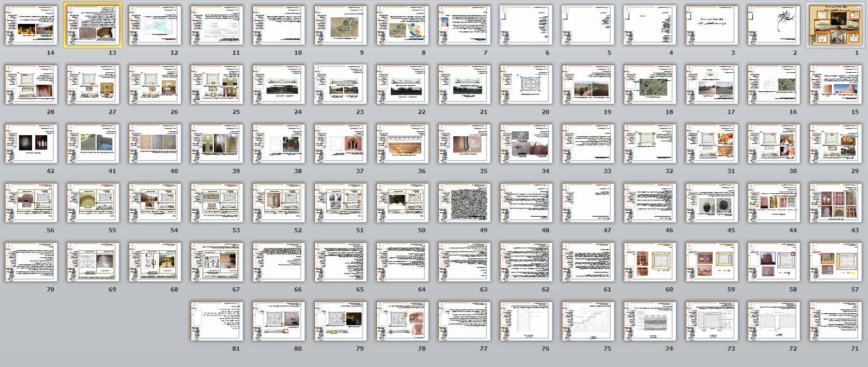Viewport: 868px width, 367px height.
Task: Select slide 1 title thumbnail with orange collage
Action: [835, 26]
